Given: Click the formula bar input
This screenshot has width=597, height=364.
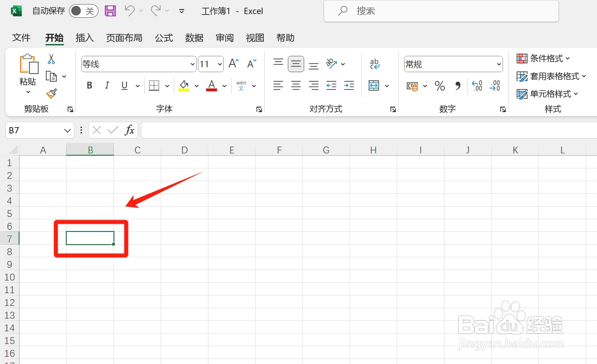Looking at the screenshot, I should [369, 130].
